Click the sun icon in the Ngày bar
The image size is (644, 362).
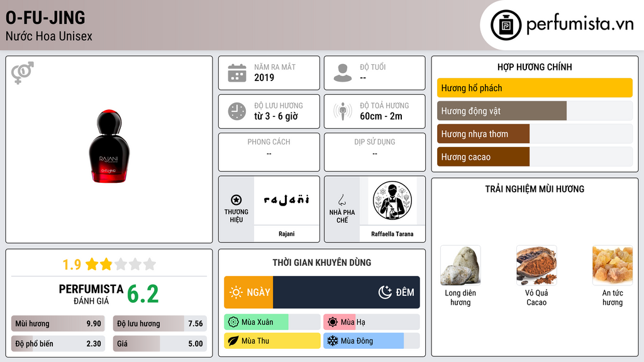(x=236, y=292)
